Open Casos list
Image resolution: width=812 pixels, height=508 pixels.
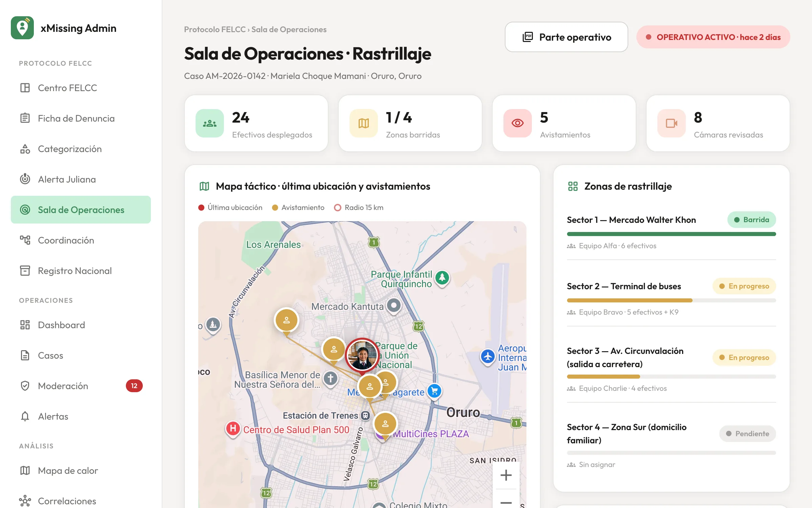pyautogui.click(x=81, y=355)
